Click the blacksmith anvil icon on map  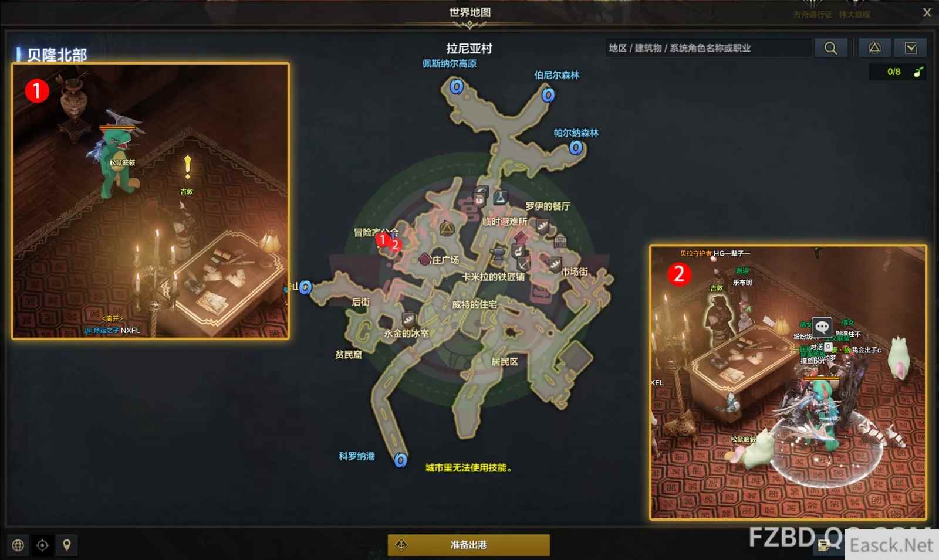click(x=497, y=253)
